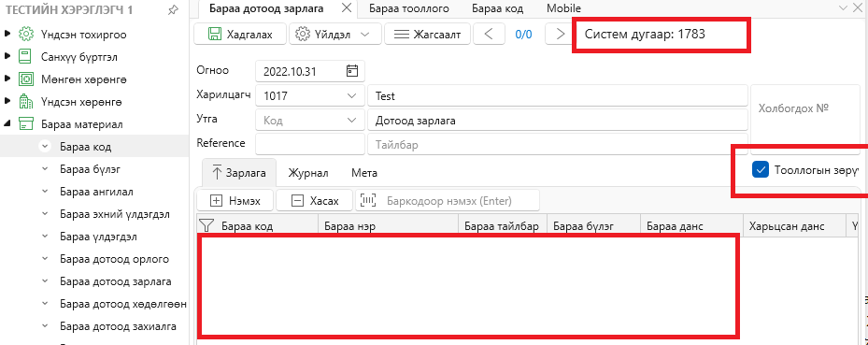Expand the Утга Код dropdown
Viewport: 868px width, 345px height.
(x=351, y=121)
